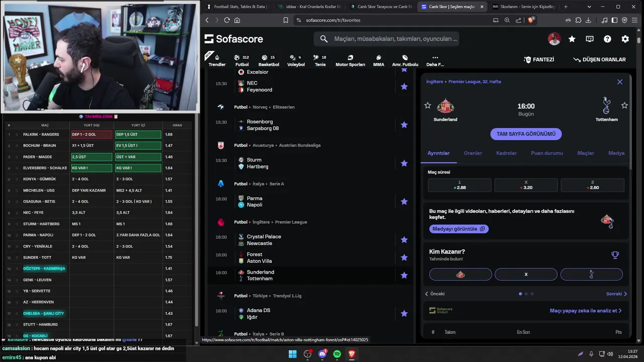Toggle favorite star for Rosenborg - Sarpsborg 08

[404, 125]
